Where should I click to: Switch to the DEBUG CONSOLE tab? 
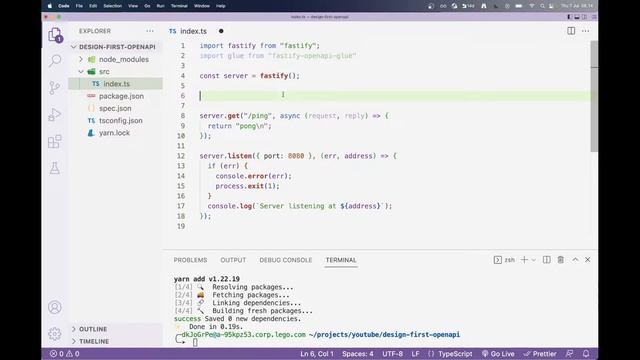tap(286, 260)
